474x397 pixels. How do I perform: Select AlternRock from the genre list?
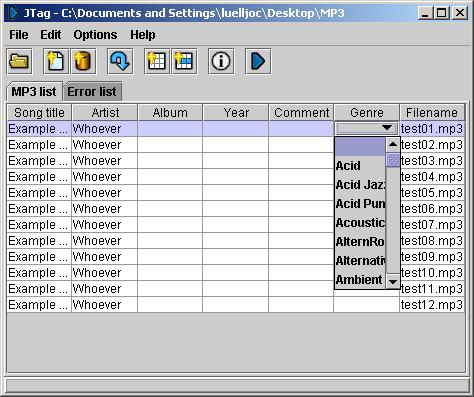(360, 242)
